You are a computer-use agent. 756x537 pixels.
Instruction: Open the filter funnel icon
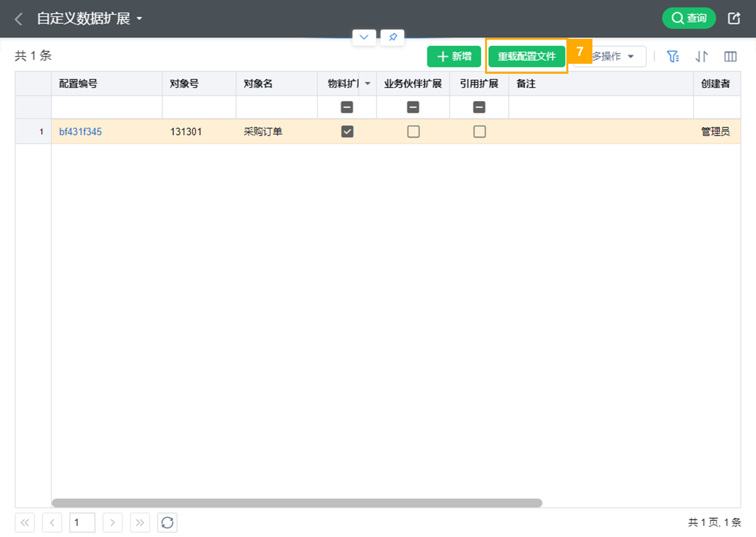coord(672,57)
